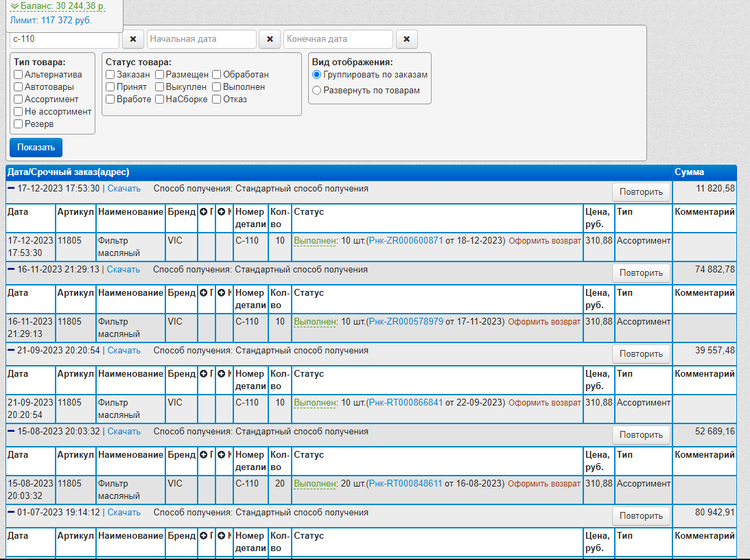
Task: Collapse the 21-09-2023 order with minus icon
Action: tap(11, 350)
